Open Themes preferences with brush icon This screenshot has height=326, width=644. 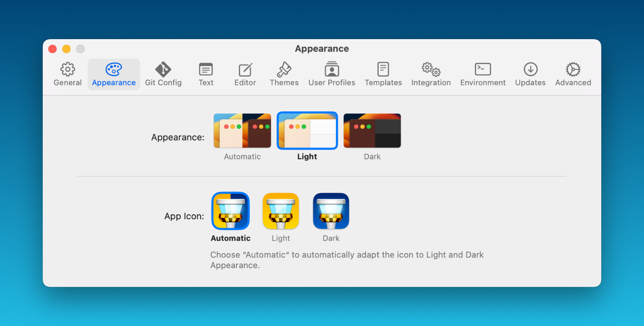284,74
